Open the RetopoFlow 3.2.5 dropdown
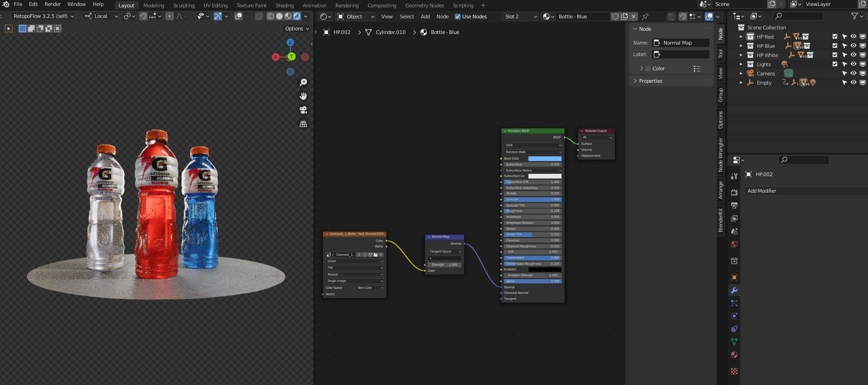868x385 pixels. click(x=43, y=16)
